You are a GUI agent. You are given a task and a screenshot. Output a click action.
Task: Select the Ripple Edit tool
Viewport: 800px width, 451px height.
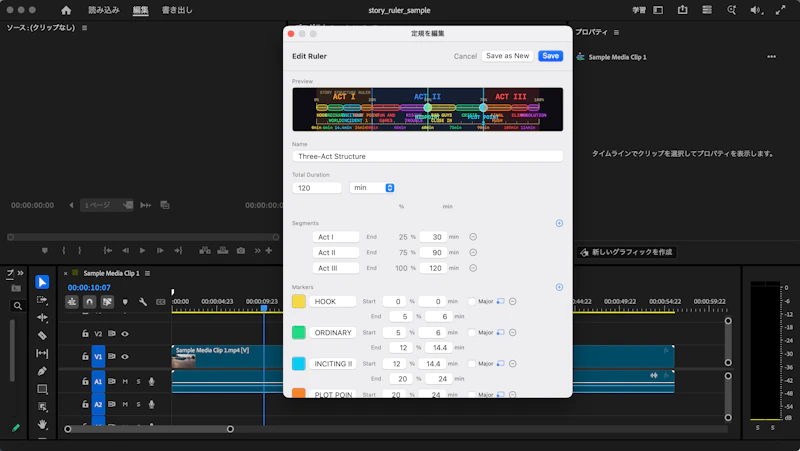[42, 317]
